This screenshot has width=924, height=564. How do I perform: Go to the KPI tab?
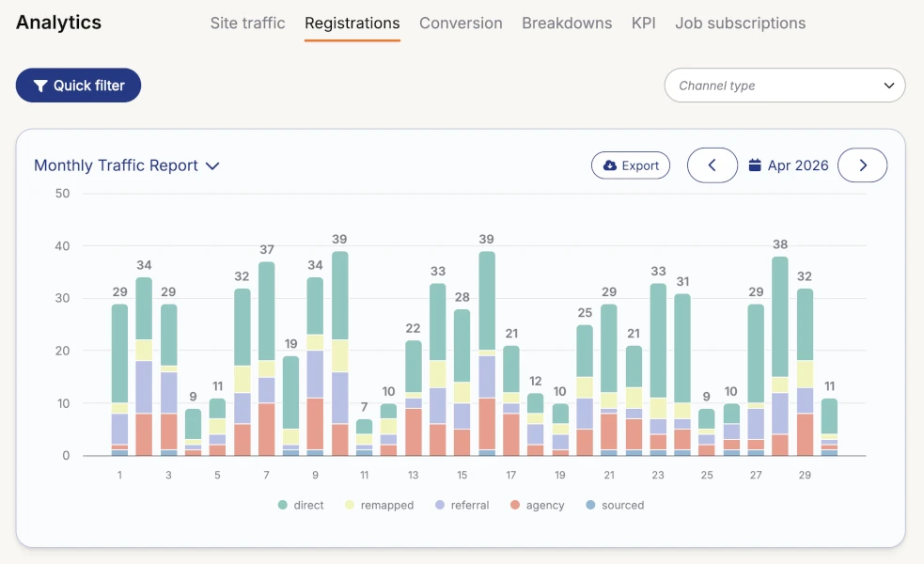tap(644, 23)
